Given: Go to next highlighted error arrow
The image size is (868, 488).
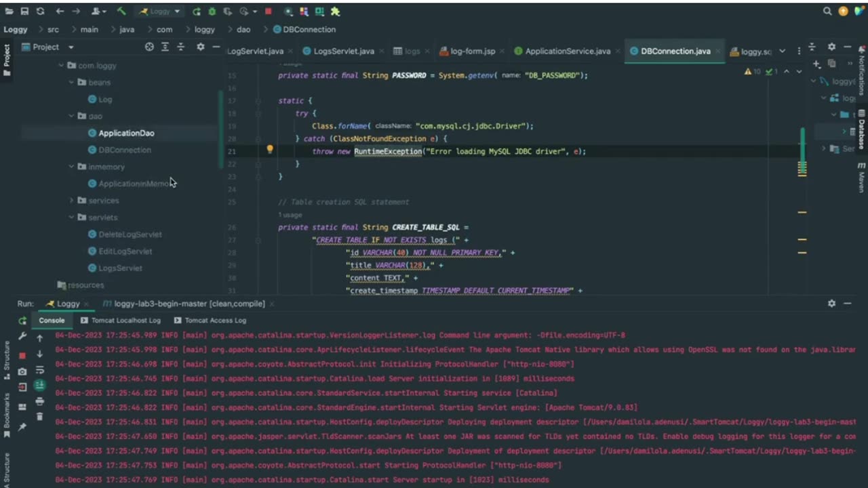Looking at the screenshot, I should [x=799, y=71].
